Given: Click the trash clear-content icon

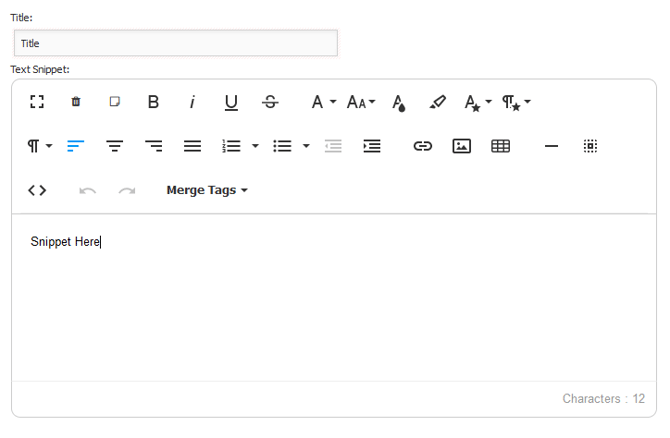Looking at the screenshot, I should [76, 102].
